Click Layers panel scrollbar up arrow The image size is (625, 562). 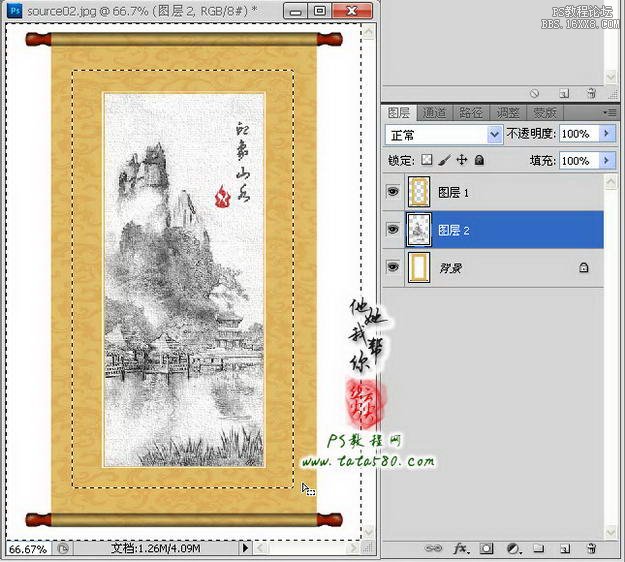click(x=611, y=182)
